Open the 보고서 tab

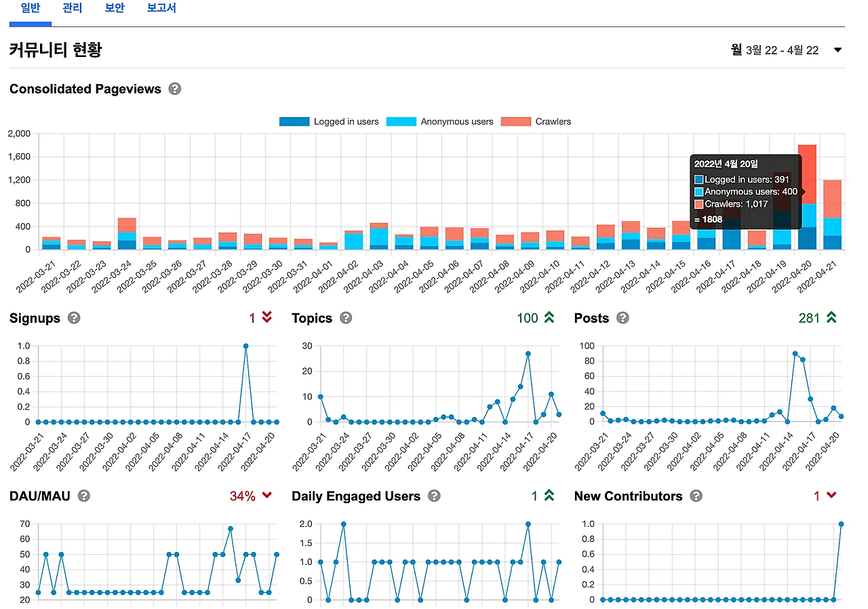(161, 9)
